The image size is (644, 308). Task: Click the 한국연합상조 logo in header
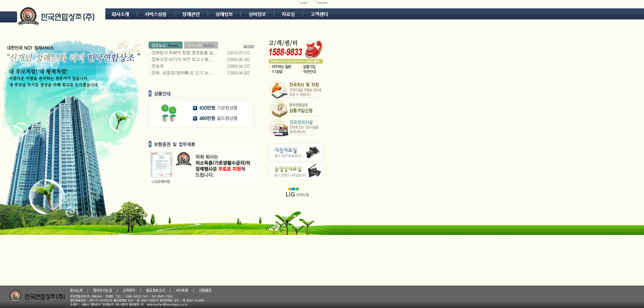coord(57,16)
